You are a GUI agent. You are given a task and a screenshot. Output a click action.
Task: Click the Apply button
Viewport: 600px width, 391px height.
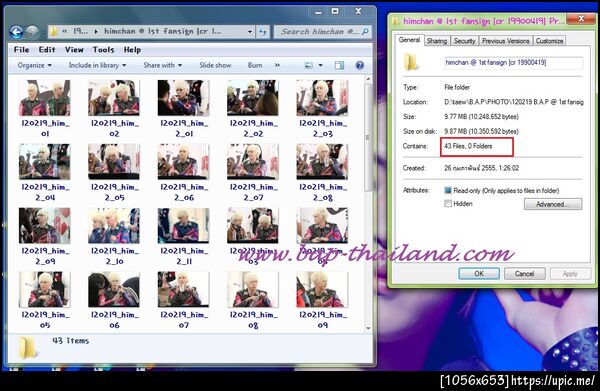point(570,274)
